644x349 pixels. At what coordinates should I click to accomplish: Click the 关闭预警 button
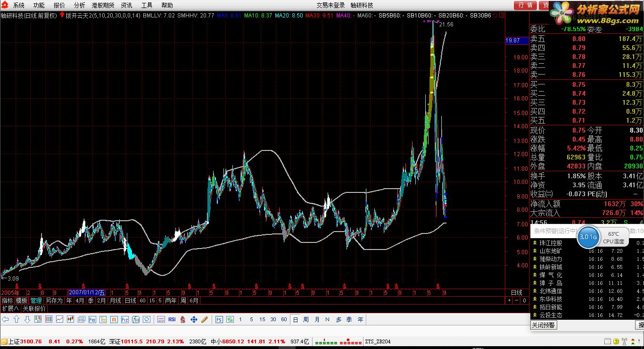tap(544, 325)
